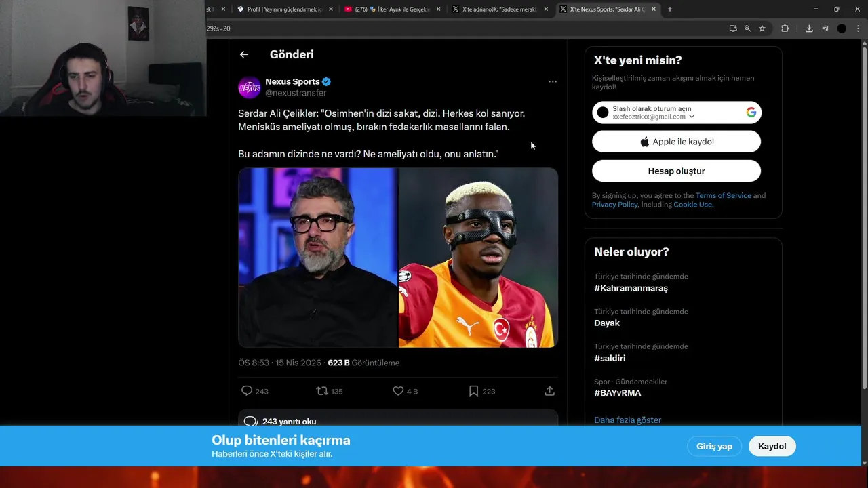The image size is (868, 488).
Task: Click the page vertical scrollbar thumb
Action: tap(864, 218)
